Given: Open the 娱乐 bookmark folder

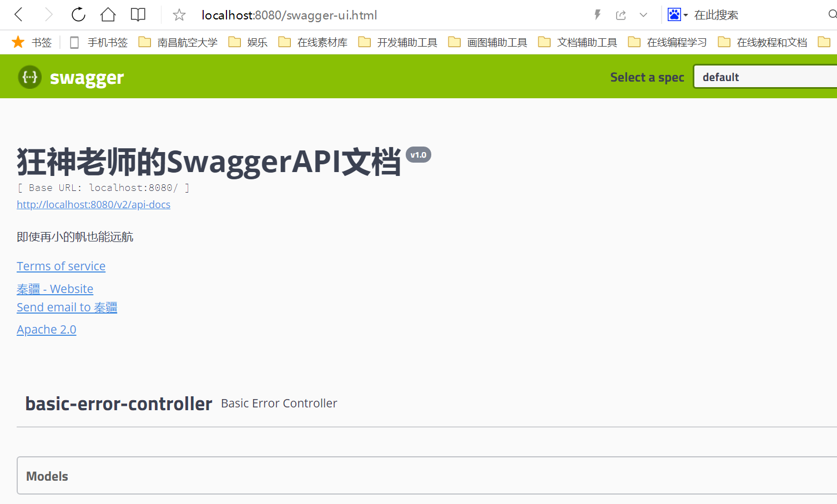Looking at the screenshot, I should 248,42.
